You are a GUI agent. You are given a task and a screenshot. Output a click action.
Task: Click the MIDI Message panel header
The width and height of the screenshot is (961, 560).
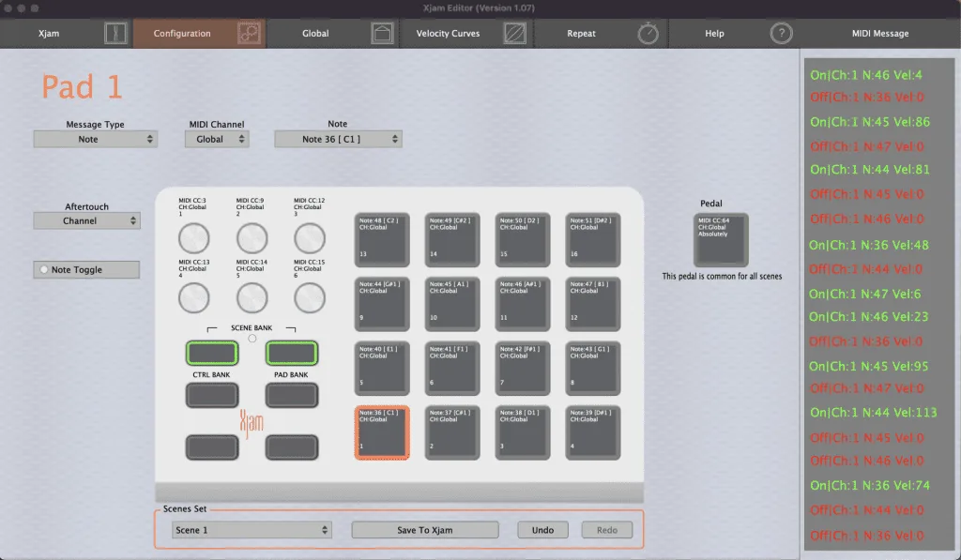[x=880, y=33]
